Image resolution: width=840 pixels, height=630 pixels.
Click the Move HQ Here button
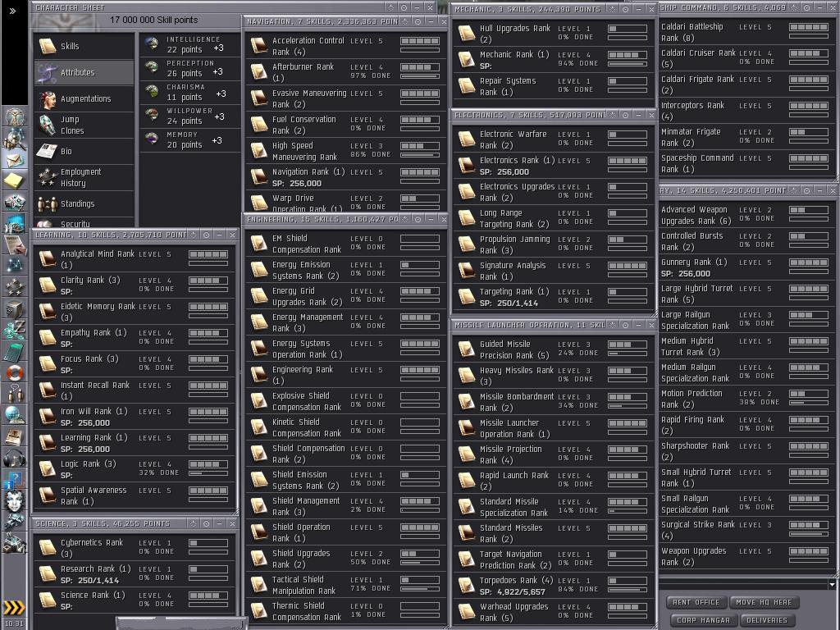[x=764, y=602]
